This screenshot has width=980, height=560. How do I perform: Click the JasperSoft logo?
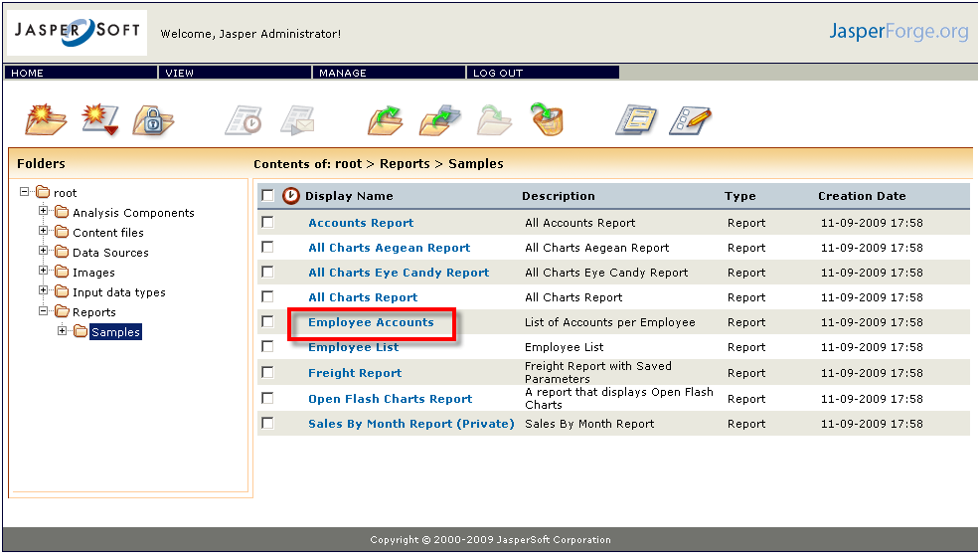pos(77,32)
